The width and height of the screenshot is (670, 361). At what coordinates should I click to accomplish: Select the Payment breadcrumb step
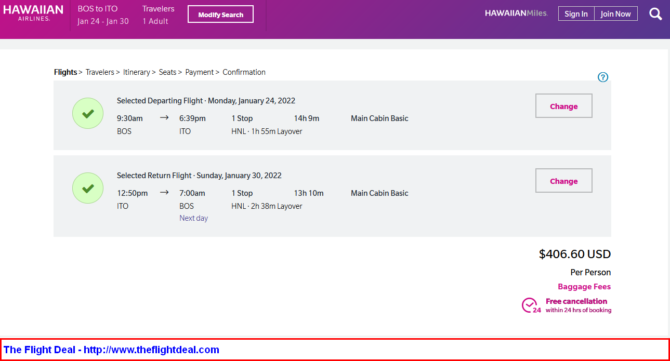coord(199,72)
